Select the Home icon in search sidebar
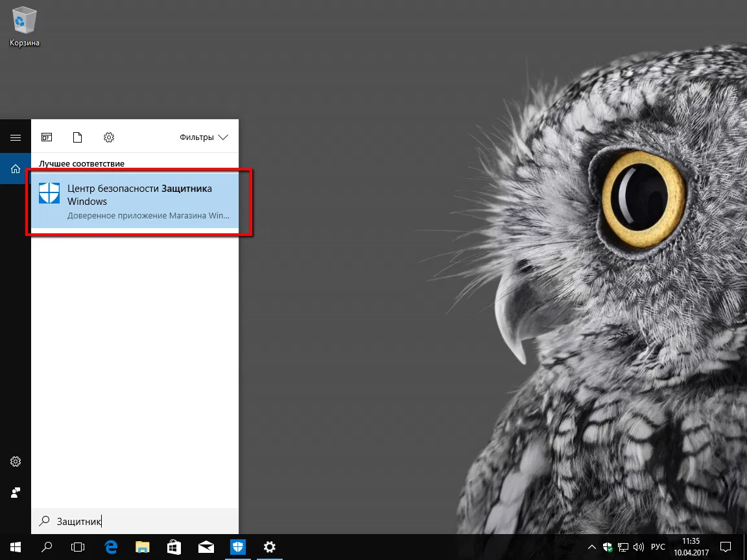This screenshot has width=747, height=560. point(15,169)
